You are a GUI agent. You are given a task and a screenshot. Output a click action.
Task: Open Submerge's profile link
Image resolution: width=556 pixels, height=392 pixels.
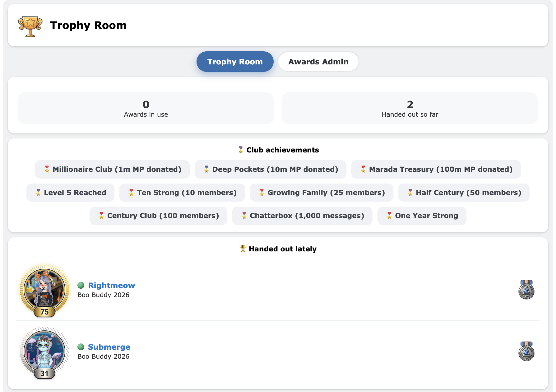click(109, 347)
